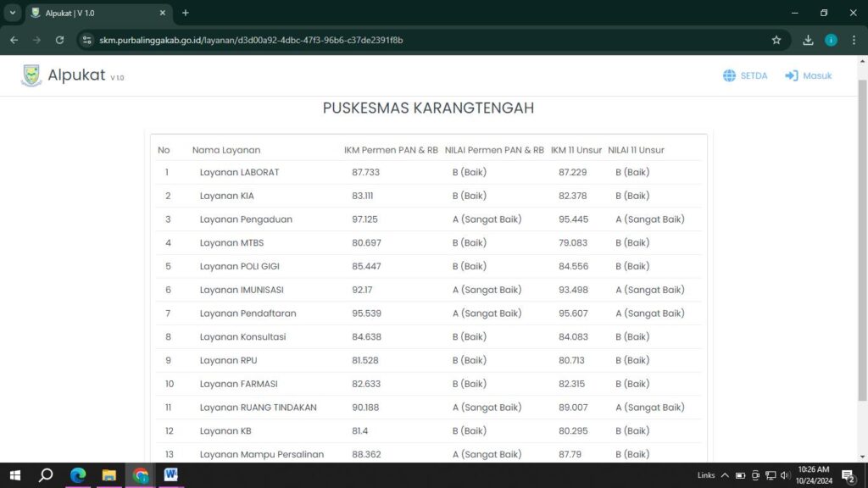Click the NILAI 11 Unsur column header
The height and width of the screenshot is (488, 868).
pos(636,150)
